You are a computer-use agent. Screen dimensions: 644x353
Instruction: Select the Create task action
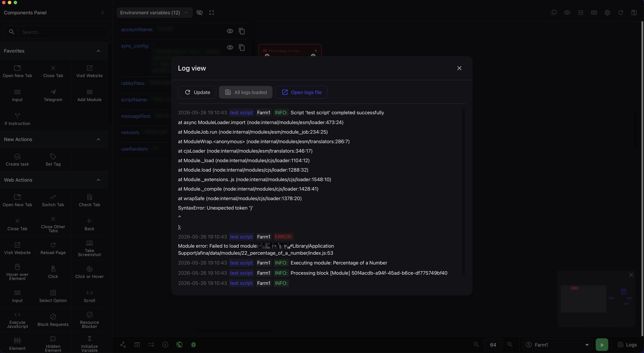(17, 160)
